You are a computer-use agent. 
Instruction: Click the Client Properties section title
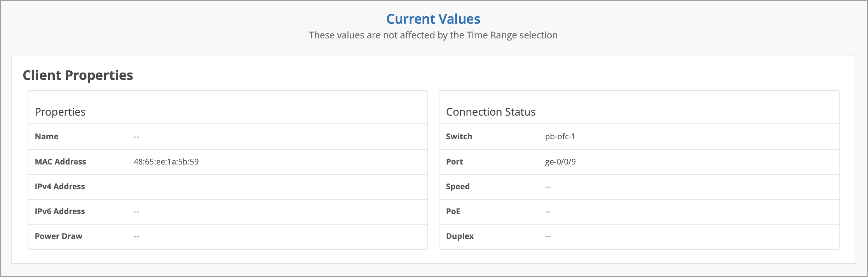pyautogui.click(x=78, y=75)
